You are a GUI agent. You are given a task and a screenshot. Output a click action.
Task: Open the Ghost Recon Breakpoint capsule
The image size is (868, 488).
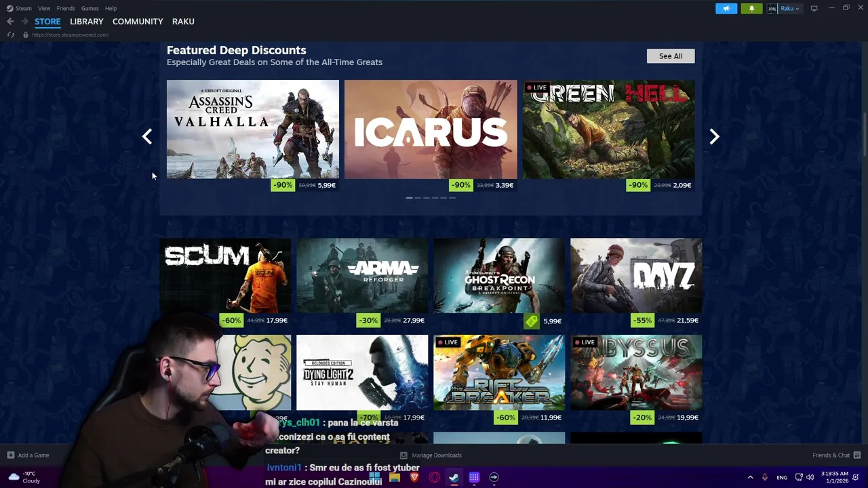coord(499,276)
